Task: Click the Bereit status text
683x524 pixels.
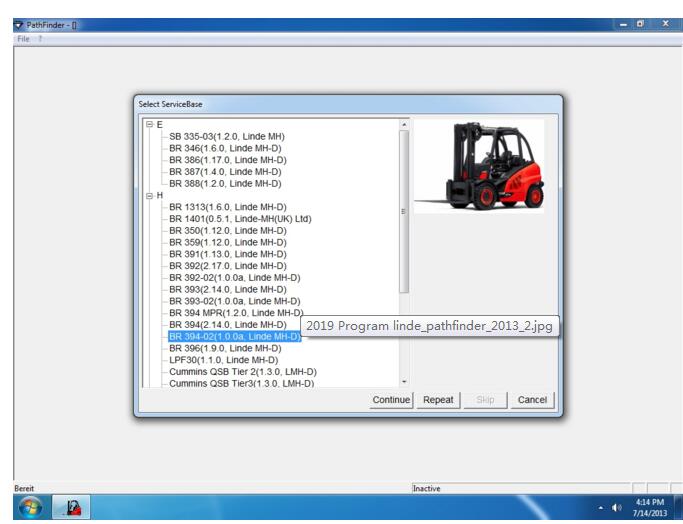Action: pos(24,488)
